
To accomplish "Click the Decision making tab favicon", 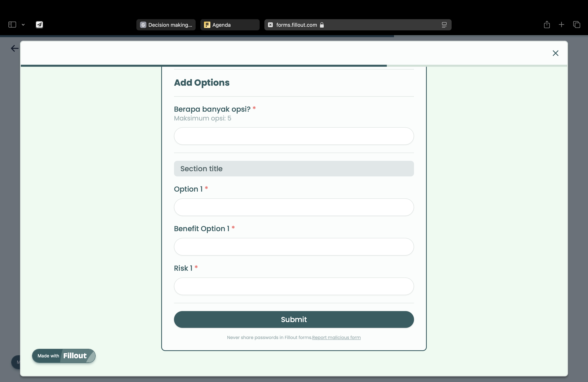I will click(x=143, y=25).
